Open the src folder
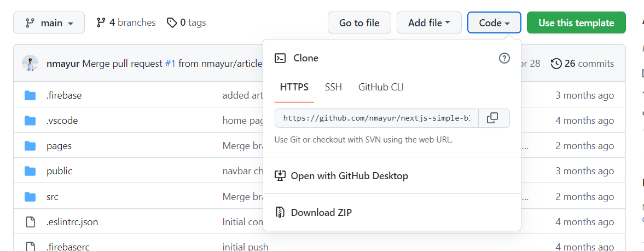 click(x=52, y=197)
